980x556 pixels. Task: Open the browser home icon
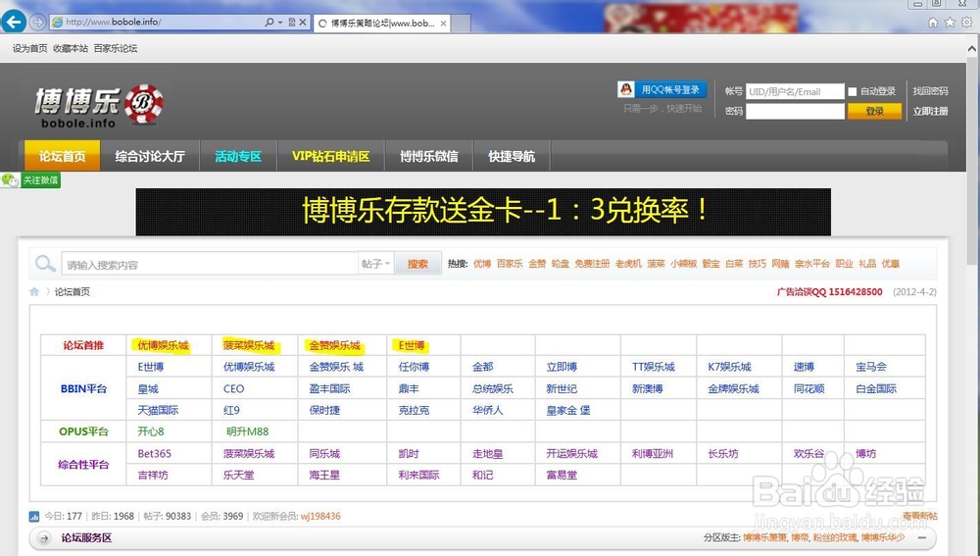point(933,23)
